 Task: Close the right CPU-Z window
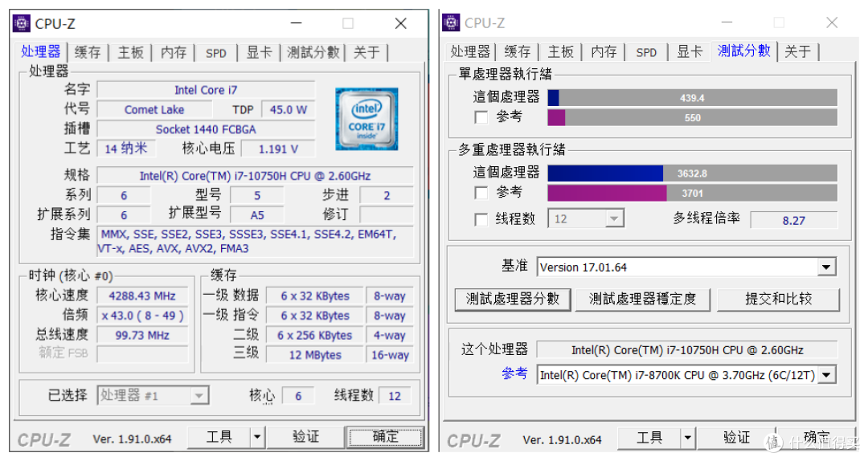pyautogui.click(x=832, y=22)
